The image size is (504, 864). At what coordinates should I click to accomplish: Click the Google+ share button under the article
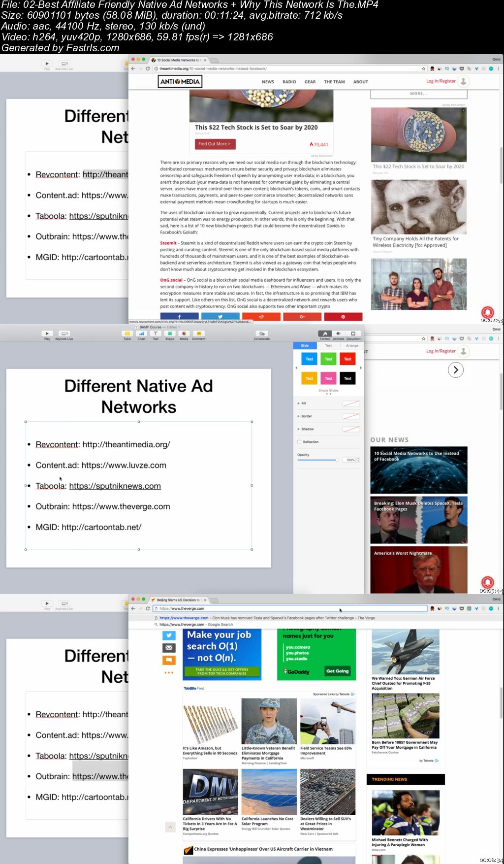pos(302,317)
